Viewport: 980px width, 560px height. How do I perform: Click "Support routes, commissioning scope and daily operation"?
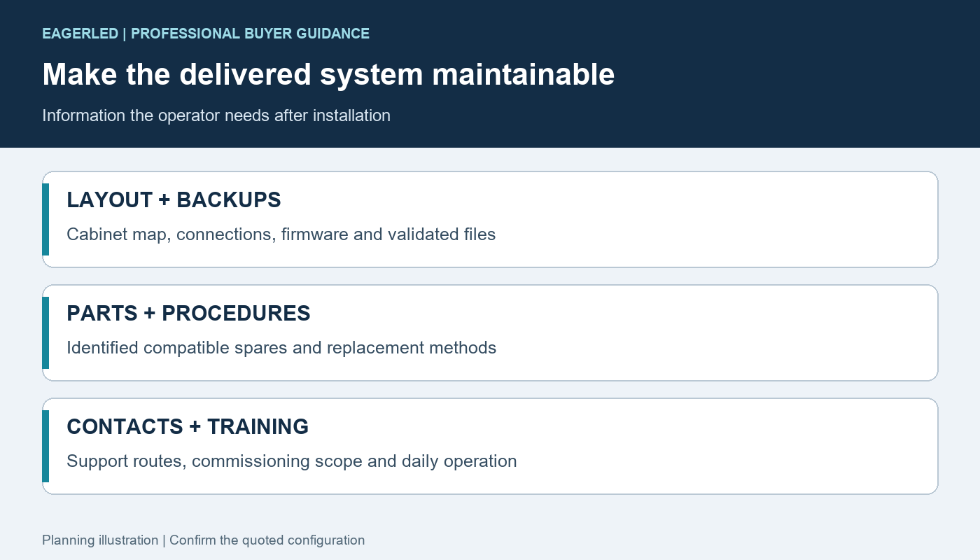pos(291,461)
